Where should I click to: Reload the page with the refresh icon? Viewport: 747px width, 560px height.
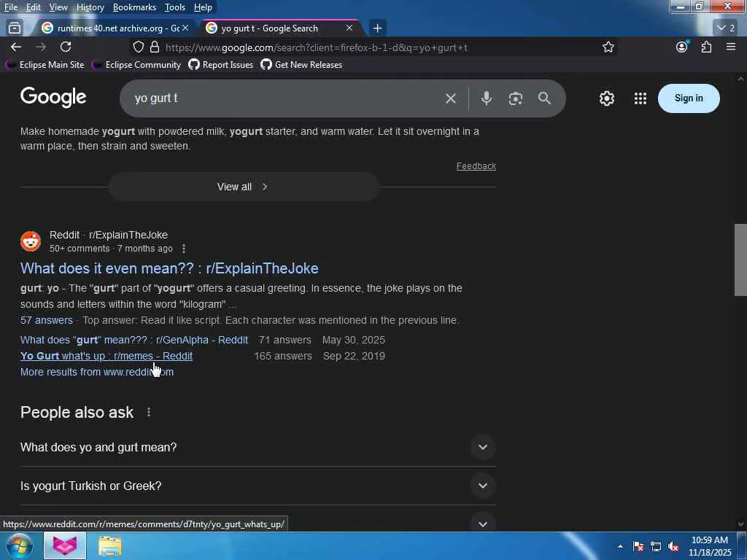(x=66, y=47)
